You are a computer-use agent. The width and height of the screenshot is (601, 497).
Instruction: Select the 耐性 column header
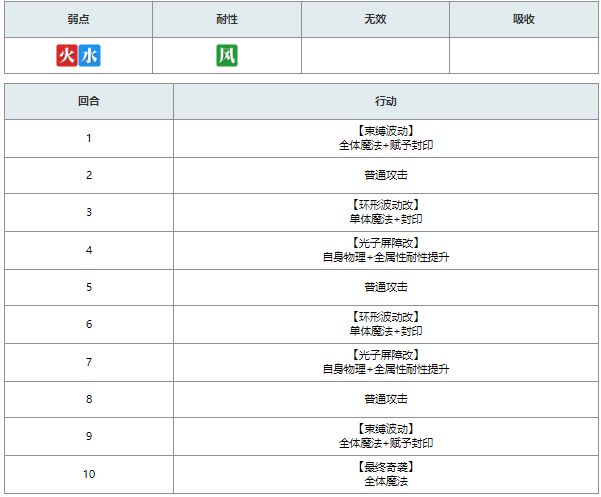click(x=226, y=19)
